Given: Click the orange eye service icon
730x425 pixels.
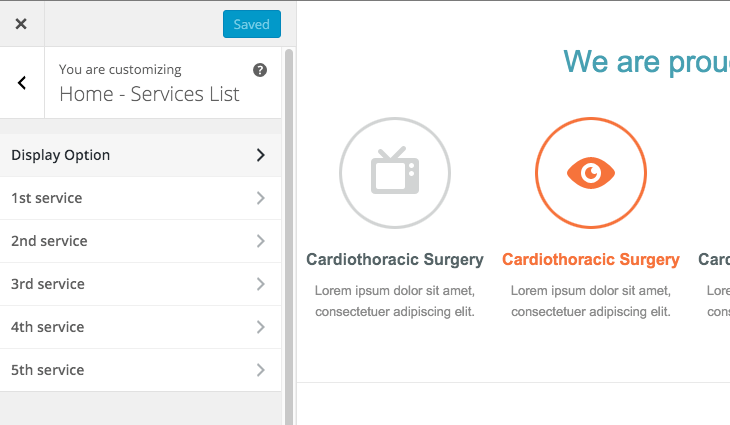Looking at the screenshot, I should click(x=591, y=173).
